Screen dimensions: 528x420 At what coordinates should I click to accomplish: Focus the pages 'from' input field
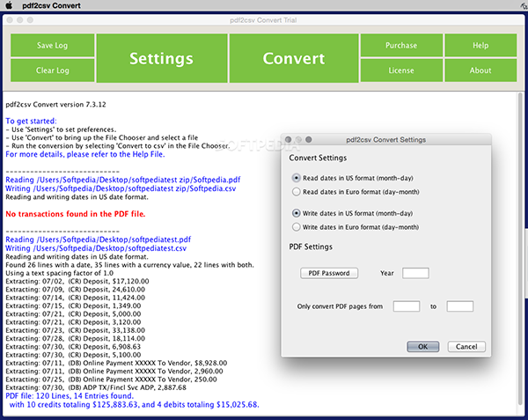407,306
